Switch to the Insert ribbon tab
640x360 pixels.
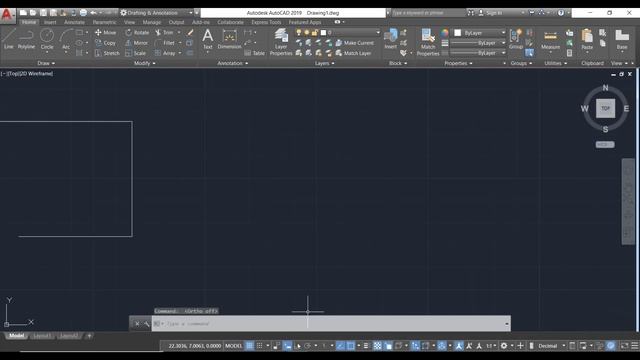(x=50, y=22)
